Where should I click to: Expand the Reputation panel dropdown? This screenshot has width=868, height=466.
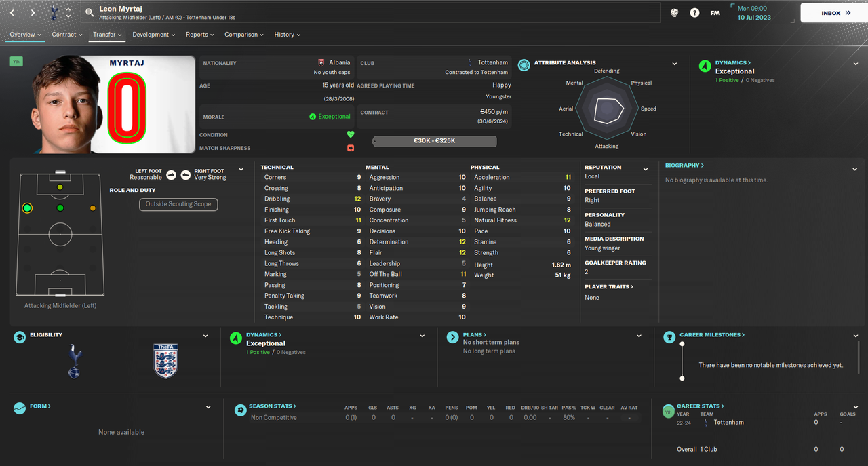coord(646,170)
